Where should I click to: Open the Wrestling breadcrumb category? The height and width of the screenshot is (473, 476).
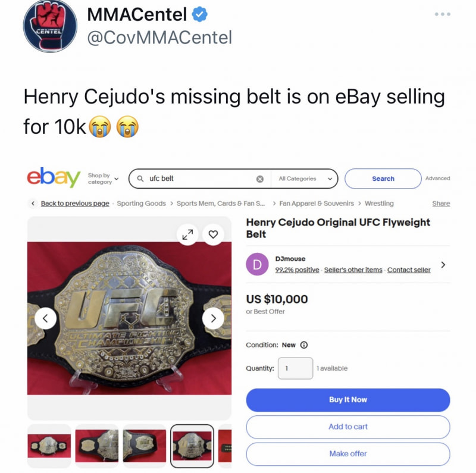(379, 203)
